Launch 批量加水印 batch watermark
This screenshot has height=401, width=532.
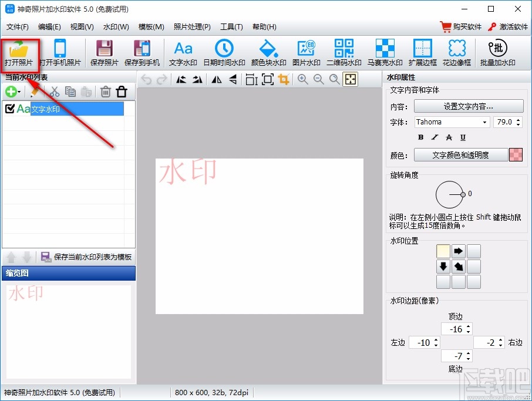[498, 53]
